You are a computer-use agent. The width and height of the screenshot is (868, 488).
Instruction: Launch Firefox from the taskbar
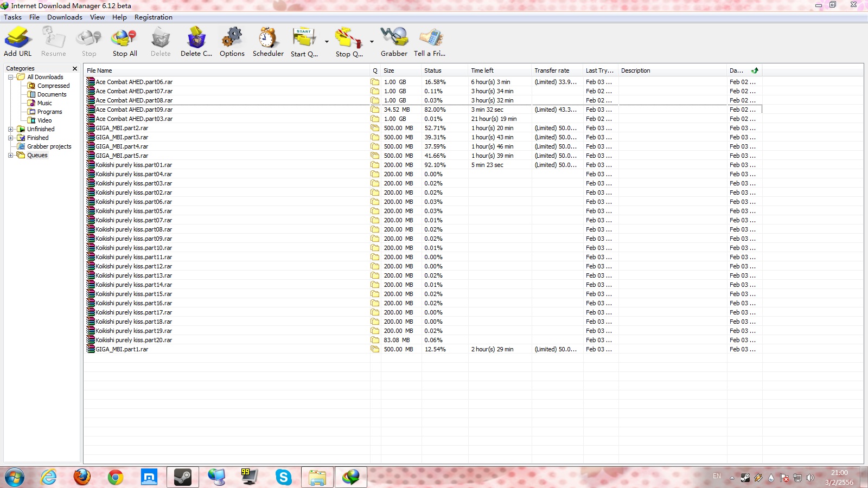click(82, 477)
